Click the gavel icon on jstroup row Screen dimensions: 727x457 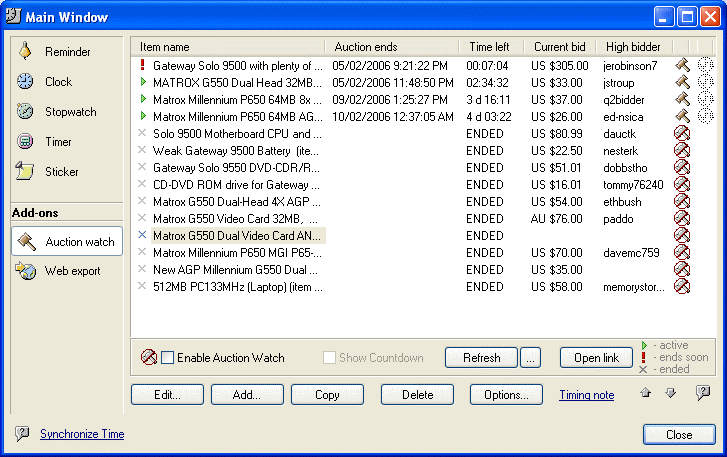coord(682,83)
